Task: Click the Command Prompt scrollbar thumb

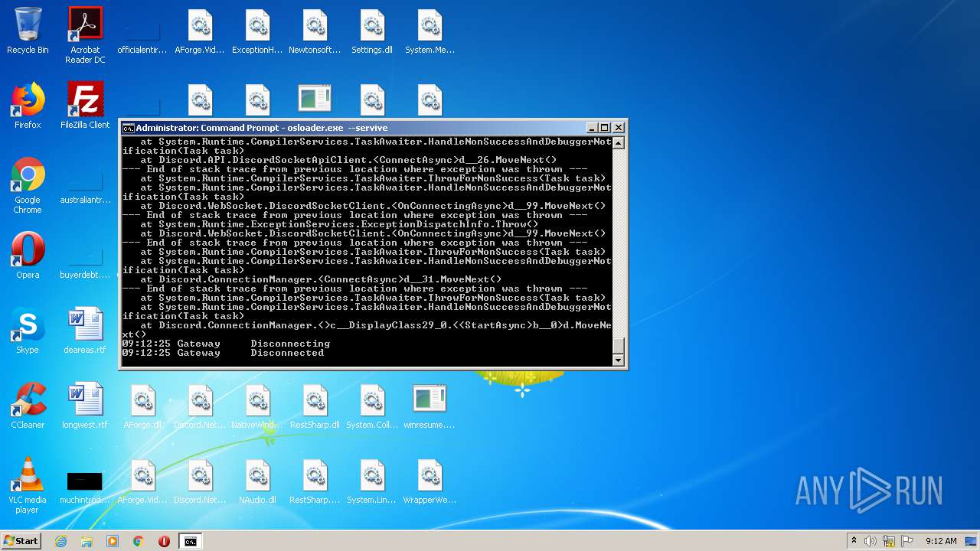Action: [619, 345]
